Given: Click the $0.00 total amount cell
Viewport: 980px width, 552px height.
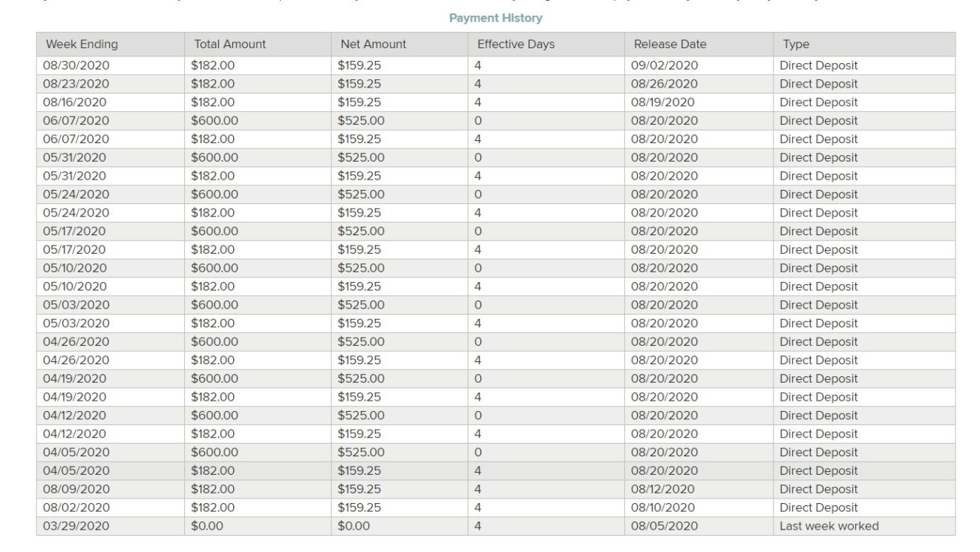Looking at the screenshot, I should click(206, 526).
